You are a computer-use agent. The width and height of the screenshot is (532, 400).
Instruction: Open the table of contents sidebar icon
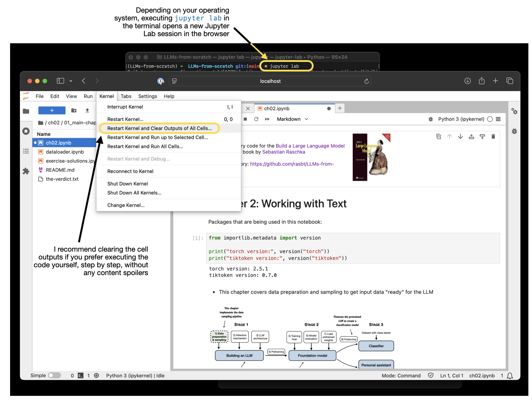point(26,151)
